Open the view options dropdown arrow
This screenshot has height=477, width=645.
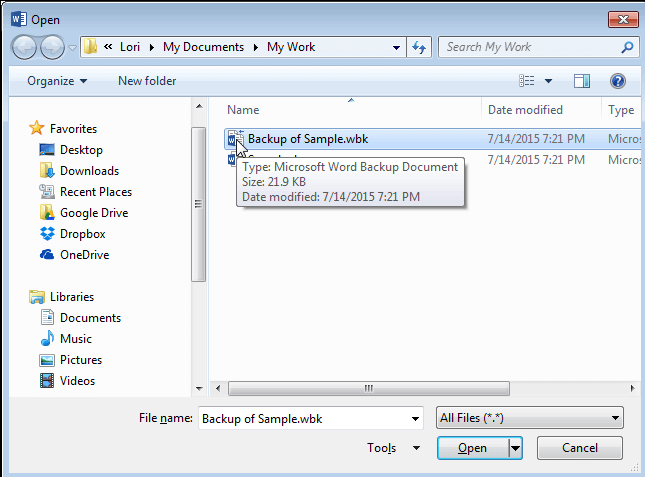tap(548, 81)
